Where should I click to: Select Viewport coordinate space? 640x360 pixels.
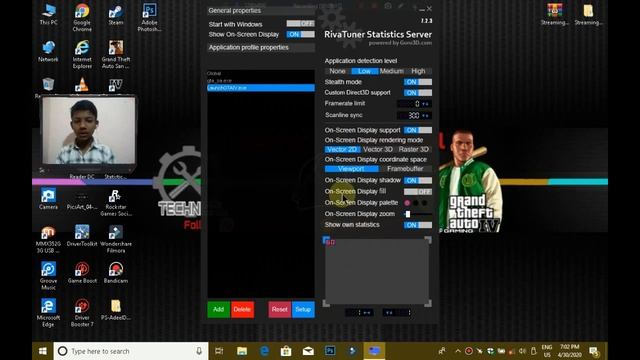tap(351, 169)
